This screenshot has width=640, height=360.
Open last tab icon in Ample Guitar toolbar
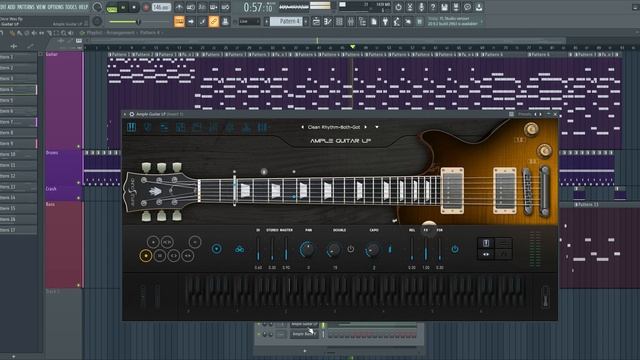(262, 128)
